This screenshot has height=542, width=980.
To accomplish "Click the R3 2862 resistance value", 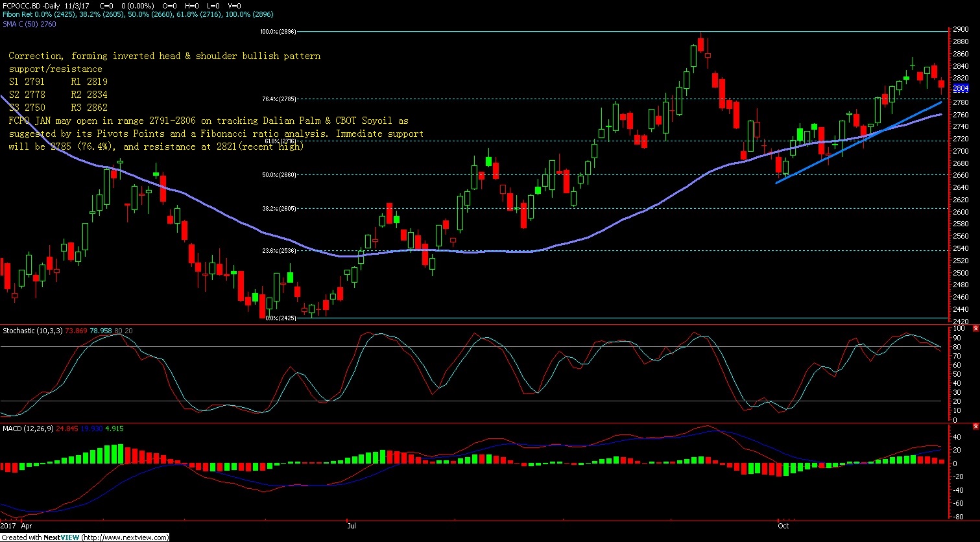I will (89, 108).
